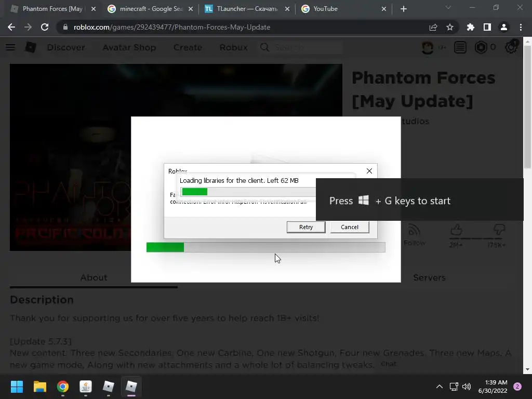Open File Explorer from the taskbar
This screenshot has height=399, width=532.
[x=39, y=387]
